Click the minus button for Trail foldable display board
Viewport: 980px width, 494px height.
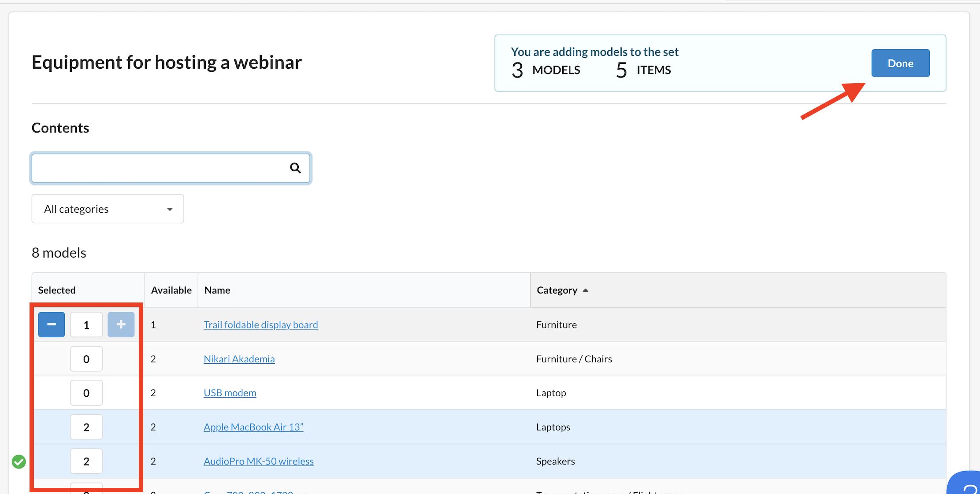coord(52,324)
